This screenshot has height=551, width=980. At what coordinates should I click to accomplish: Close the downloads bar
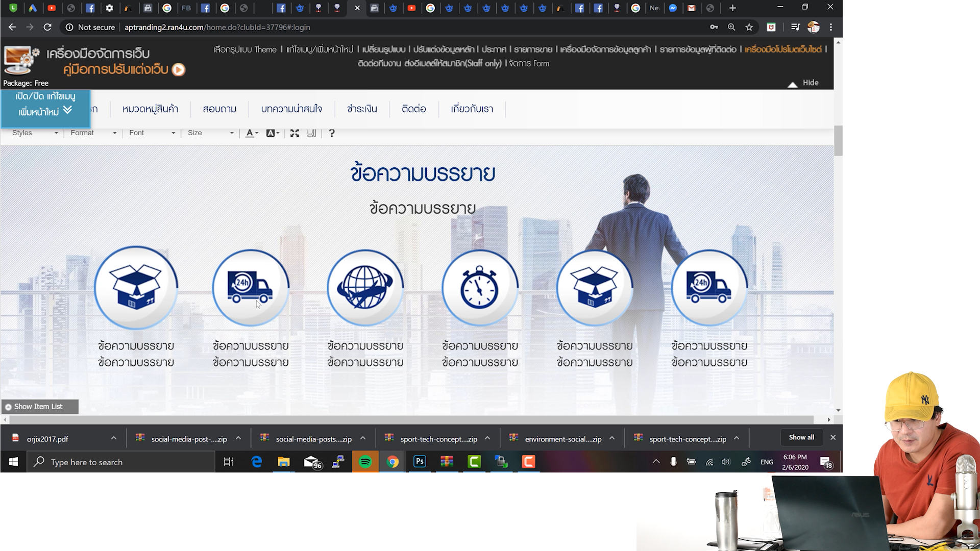point(833,437)
